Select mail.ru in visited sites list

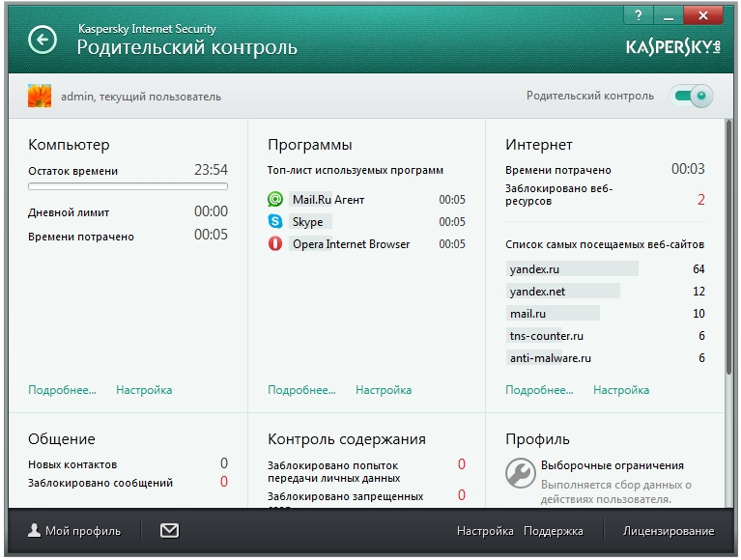point(605,313)
